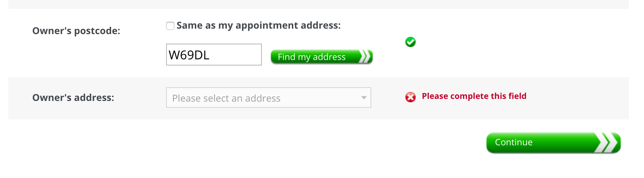
Task: Click the 'Please select an address' placeholder text
Action: [x=226, y=99]
